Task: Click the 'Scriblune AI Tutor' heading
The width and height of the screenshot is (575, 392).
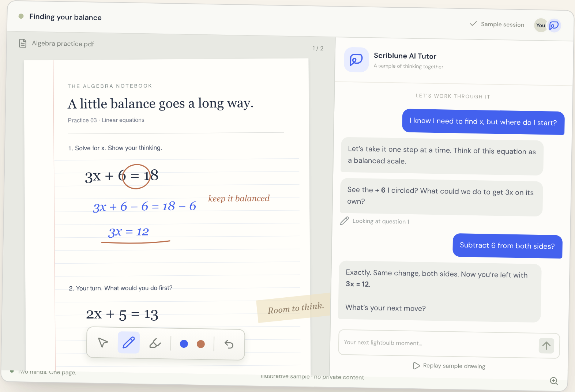Action: pyautogui.click(x=405, y=56)
